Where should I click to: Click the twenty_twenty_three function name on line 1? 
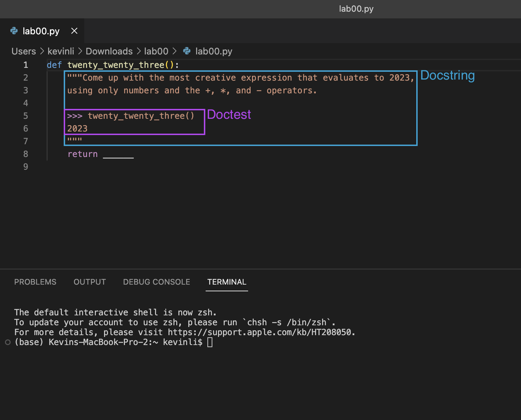116,65
